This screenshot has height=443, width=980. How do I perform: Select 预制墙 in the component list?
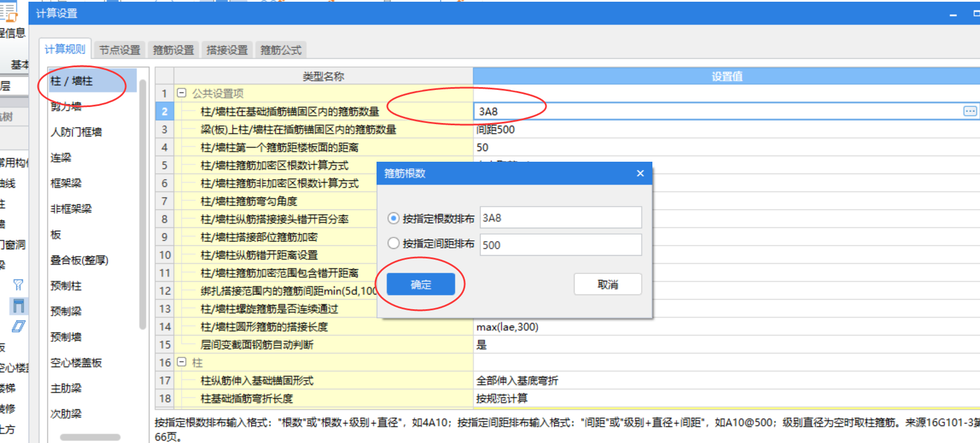[66, 337]
